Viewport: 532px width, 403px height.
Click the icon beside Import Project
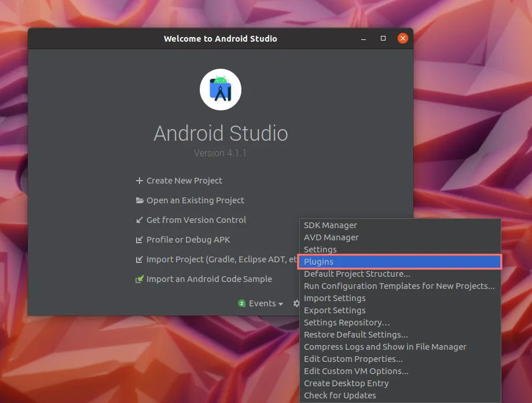tap(139, 259)
